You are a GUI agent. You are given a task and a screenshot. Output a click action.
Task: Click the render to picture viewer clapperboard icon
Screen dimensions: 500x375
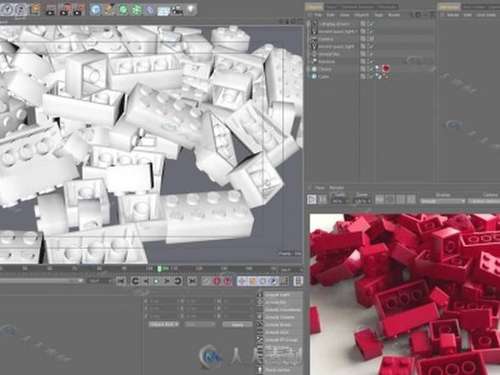pos(64,9)
